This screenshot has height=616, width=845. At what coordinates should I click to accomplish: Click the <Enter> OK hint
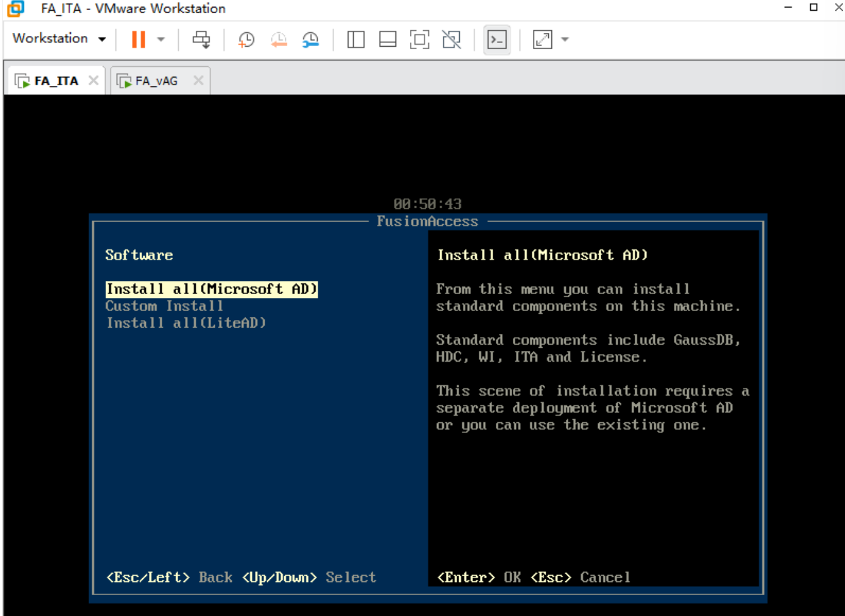(479, 577)
